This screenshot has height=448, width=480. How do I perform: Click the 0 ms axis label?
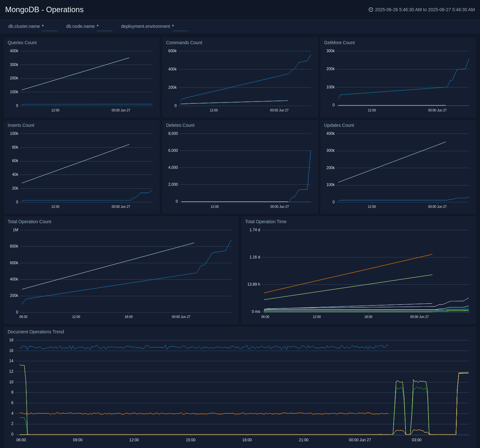[x=256, y=312]
